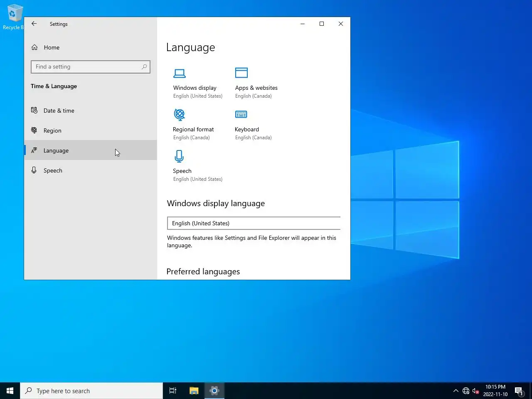Screen dimensions: 532x399
Task: Focus the Find a setting search box
Action: (91, 66)
